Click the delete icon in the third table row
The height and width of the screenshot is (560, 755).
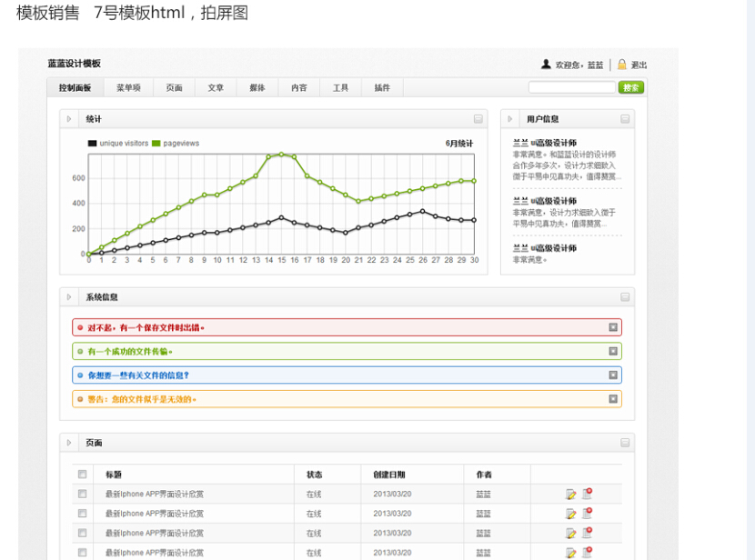587,533
